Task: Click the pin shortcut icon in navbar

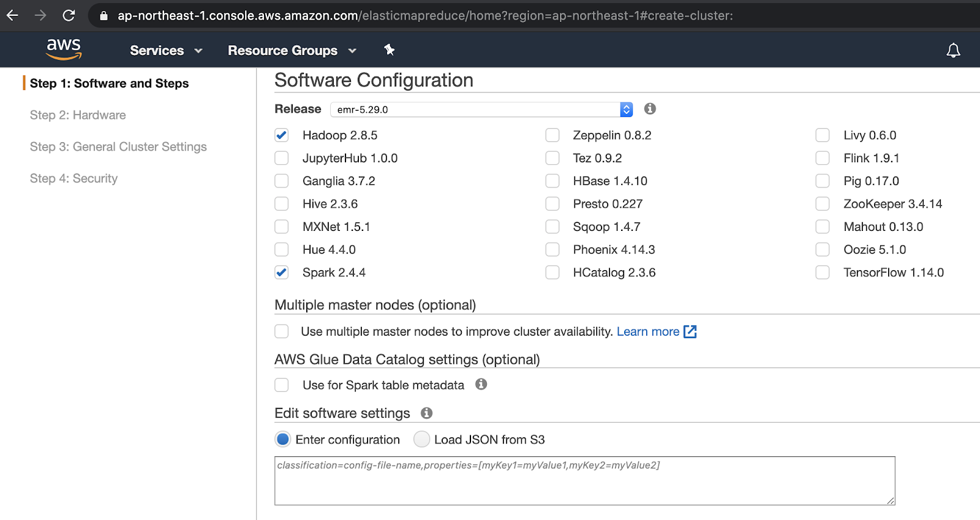Action: 389,50
